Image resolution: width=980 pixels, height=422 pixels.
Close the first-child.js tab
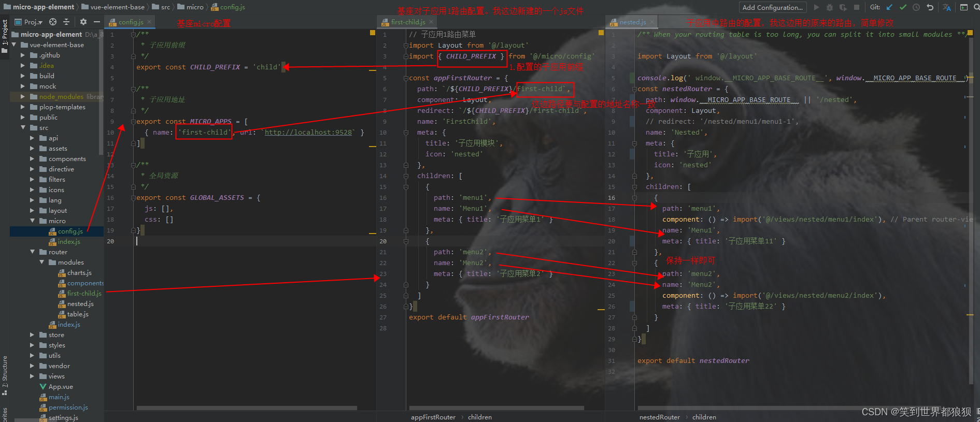pos(431,22)
